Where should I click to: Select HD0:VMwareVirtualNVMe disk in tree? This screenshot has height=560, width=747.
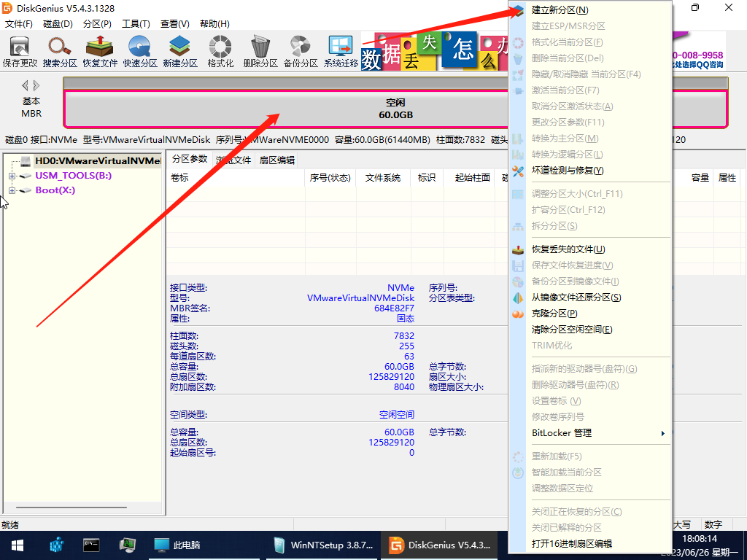coord(98,161)
